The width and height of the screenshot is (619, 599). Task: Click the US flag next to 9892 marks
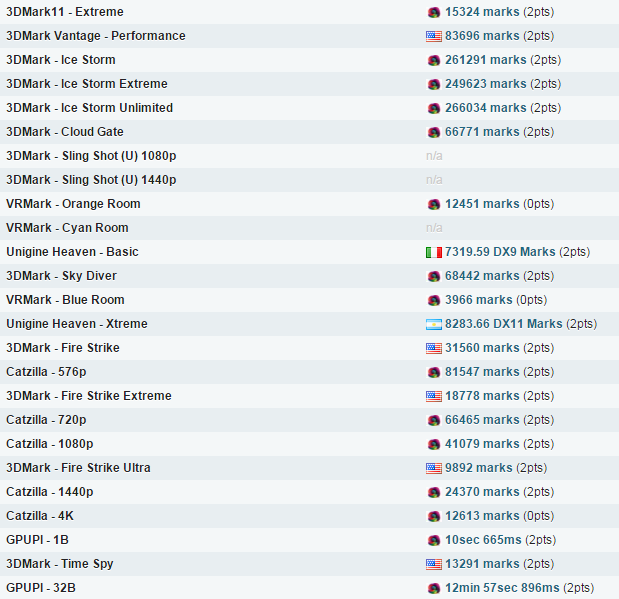click(433, 468)
